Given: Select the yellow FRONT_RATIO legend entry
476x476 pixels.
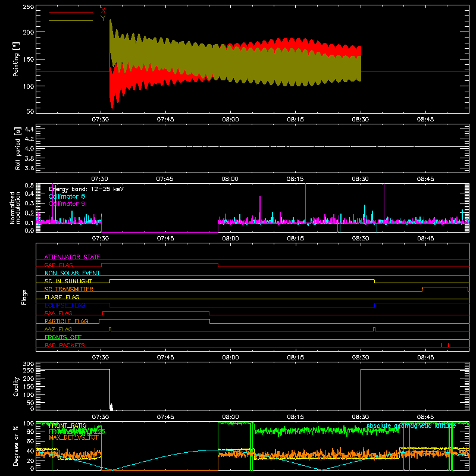Looking at the screenshot, I should (x=68, y=425).
